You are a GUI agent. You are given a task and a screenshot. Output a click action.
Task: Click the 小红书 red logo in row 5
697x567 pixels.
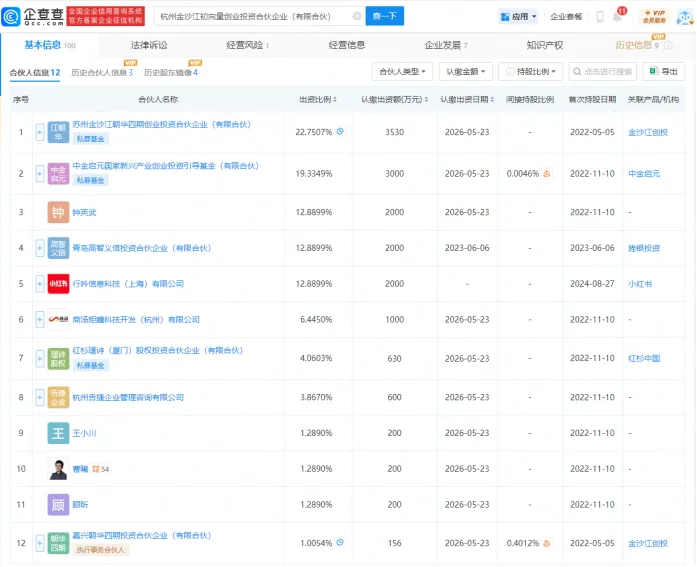pyautogui.click(x=59, y=284)
